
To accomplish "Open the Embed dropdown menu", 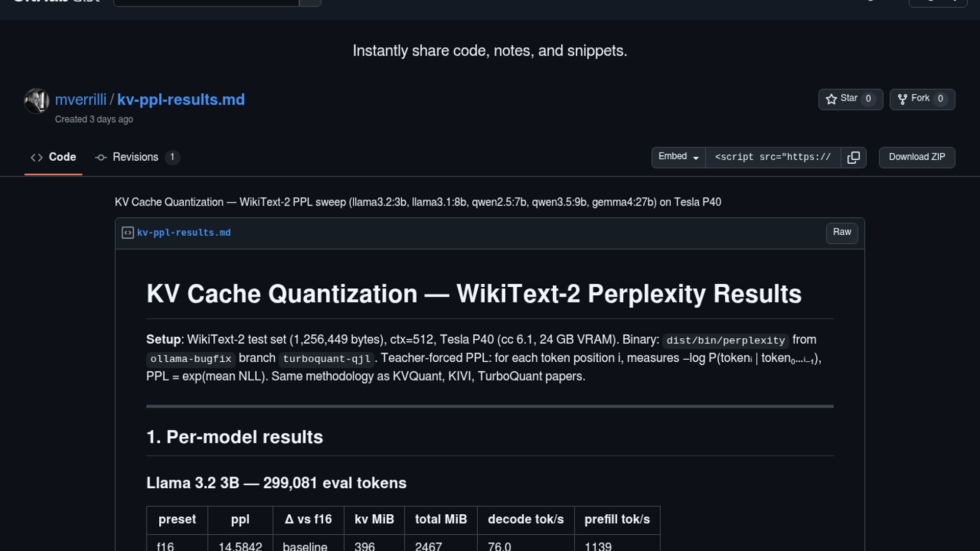I will [678, 157].
